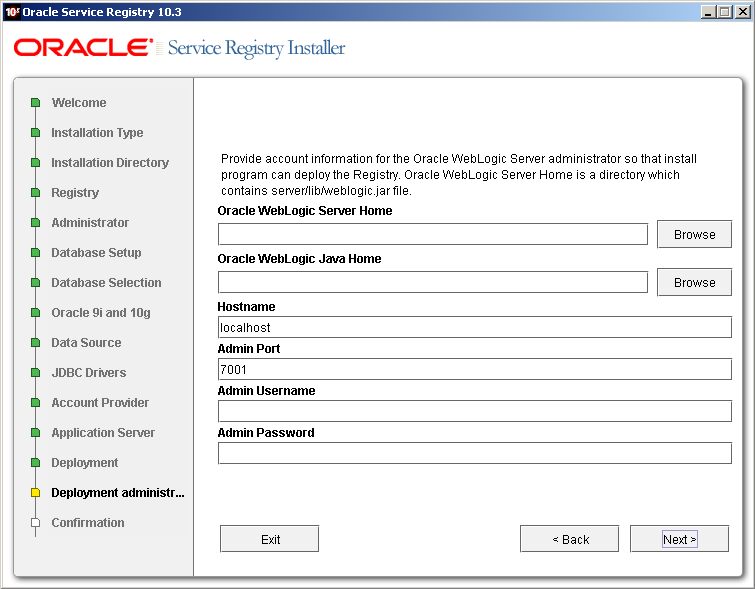Select the Data Source step
This screenshot has height=589, width=755.
(x=86, y=342)
